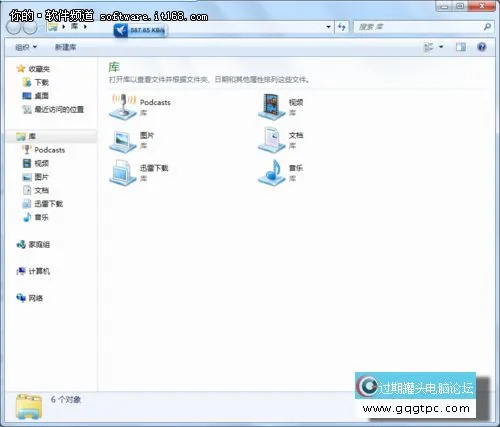Open the address bar history dropdown
Viewport: 500px width, 427px height.
coord(328,27)
